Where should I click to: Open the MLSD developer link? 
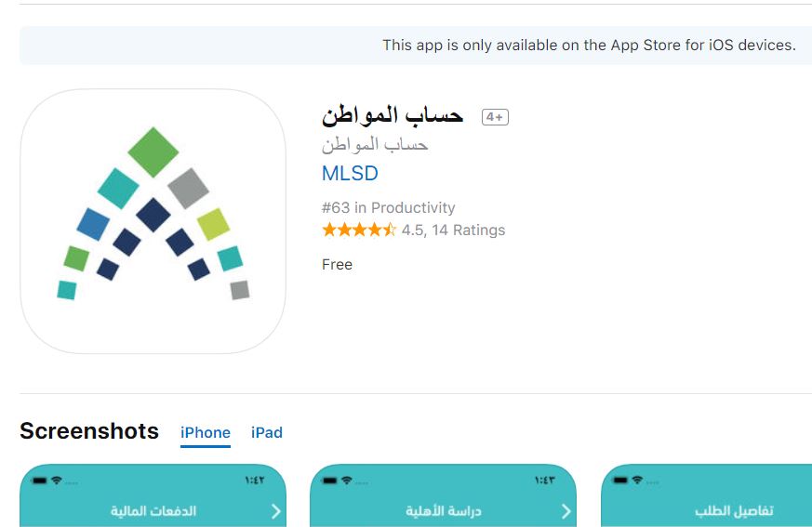[x=350, y=174]
